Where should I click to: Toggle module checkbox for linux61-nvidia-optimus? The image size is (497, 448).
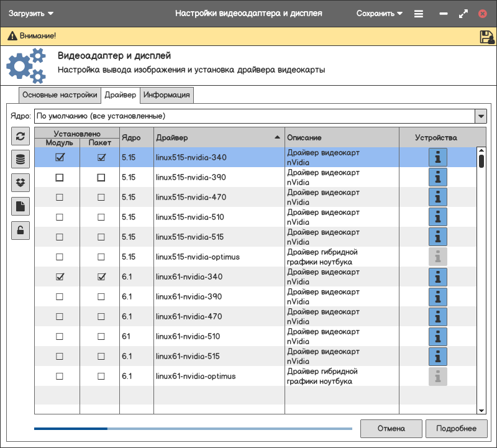pyautogui.click(x=60, y=377)
